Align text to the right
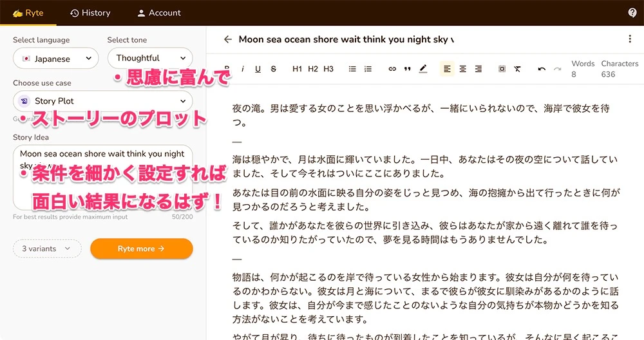 (x=478, y=69)
